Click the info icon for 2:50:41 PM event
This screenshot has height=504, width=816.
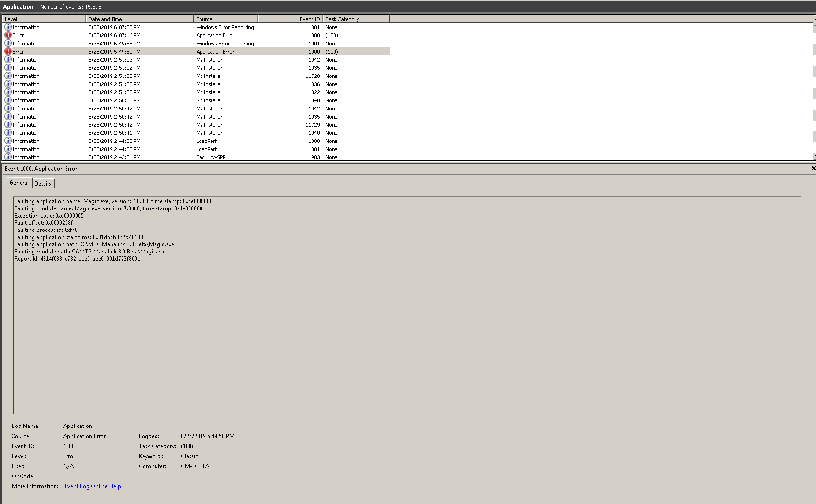point(8,133)
